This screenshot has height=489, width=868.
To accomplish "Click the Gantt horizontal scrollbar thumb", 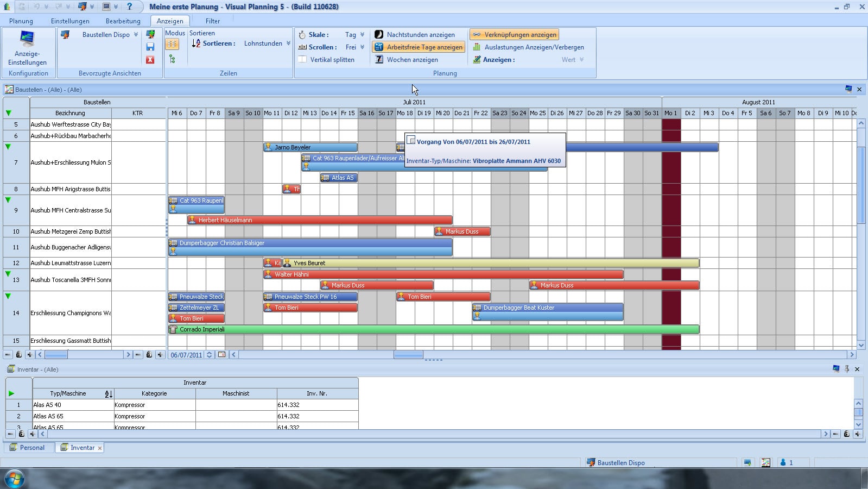I will click(x=408, y=355).
